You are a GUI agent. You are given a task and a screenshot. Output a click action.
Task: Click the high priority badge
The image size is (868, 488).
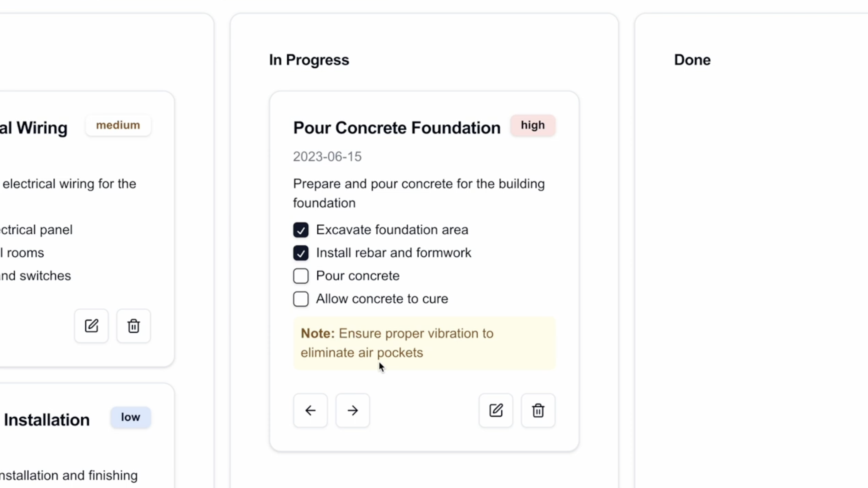532,125
